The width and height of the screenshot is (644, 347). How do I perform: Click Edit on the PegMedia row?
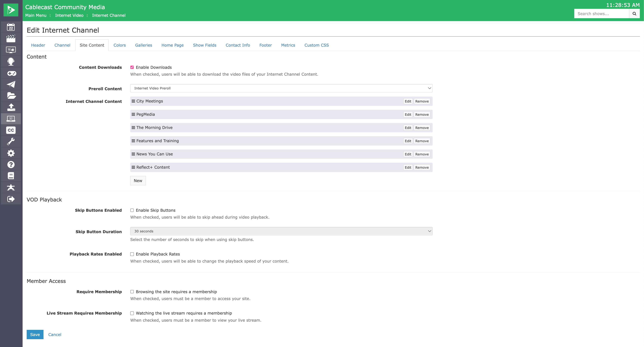tap(408, 114)
